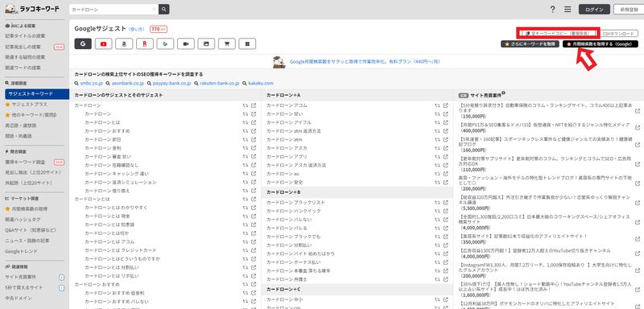Open the 【美容系サイト】 listing link icon
The width and height of the screenshot is (644, 309).
click(x=638, y=239)
